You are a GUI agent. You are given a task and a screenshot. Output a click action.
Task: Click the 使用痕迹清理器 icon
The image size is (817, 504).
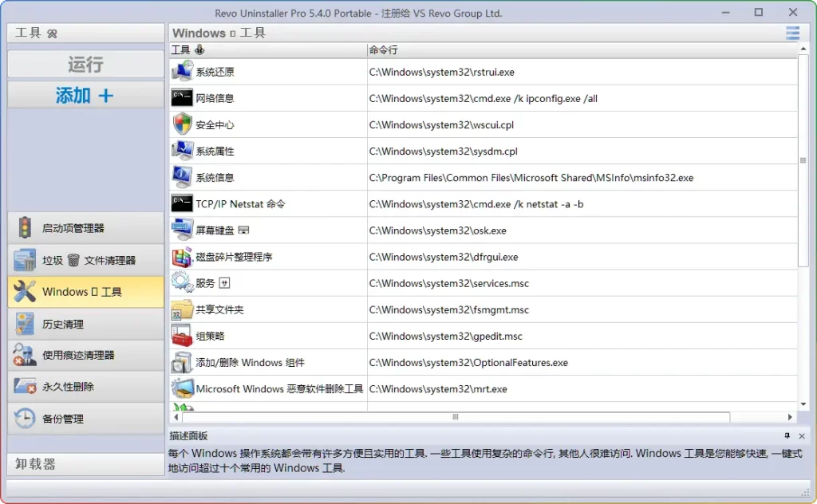(x=25, y=355)
